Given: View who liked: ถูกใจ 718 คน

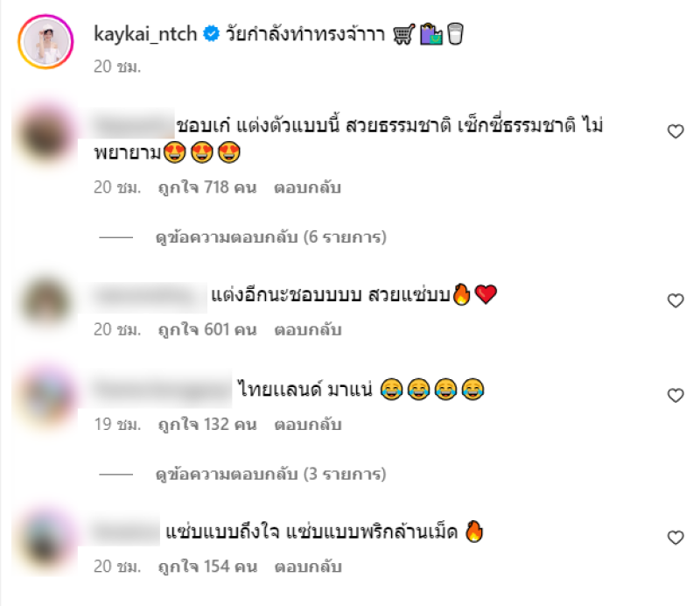Looking at the screenshot, I should tap(207, 187).
